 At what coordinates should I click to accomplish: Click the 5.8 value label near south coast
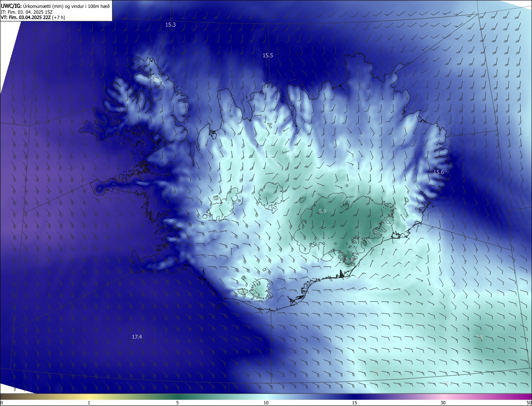[x=349, y=259]
